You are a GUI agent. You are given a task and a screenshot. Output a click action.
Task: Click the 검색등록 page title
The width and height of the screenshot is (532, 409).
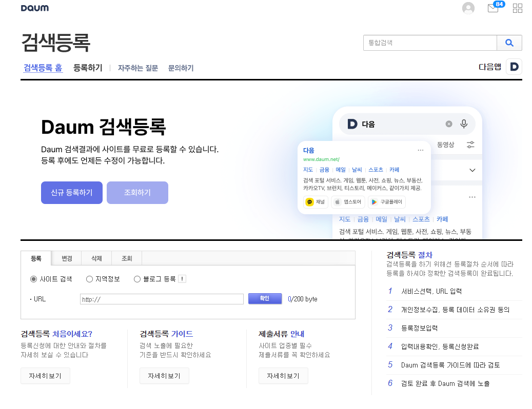[55, 43]
